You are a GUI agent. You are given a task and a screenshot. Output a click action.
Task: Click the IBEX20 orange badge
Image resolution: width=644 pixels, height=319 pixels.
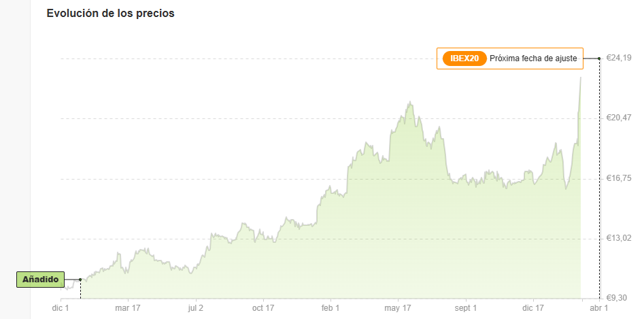(x=464, y=58)
